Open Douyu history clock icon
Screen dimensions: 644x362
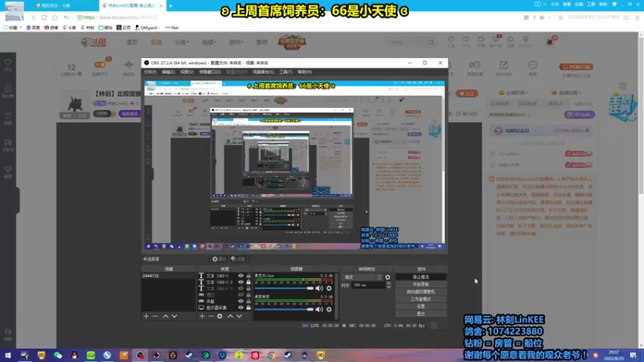tap(452, 39)
